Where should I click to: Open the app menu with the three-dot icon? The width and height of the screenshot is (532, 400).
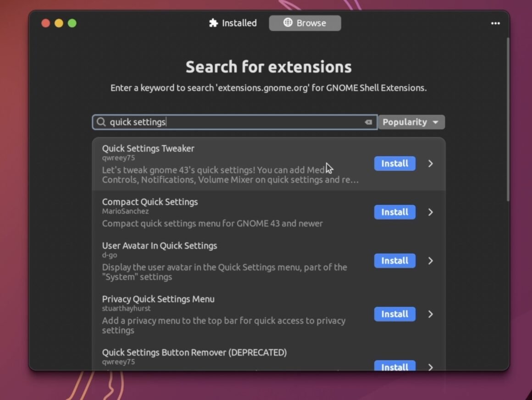point(496,23)
